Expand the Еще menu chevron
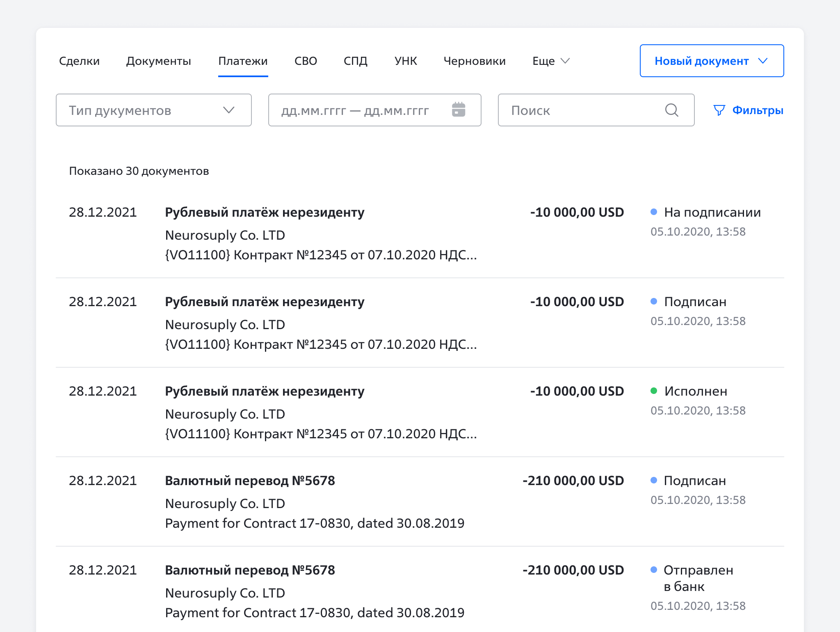 565,61
